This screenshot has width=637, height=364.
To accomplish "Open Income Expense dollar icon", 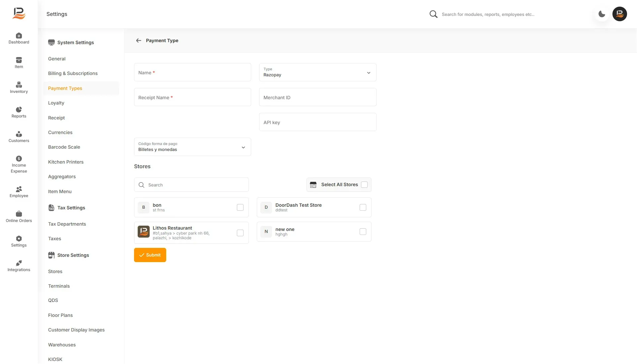I will 19,159.
